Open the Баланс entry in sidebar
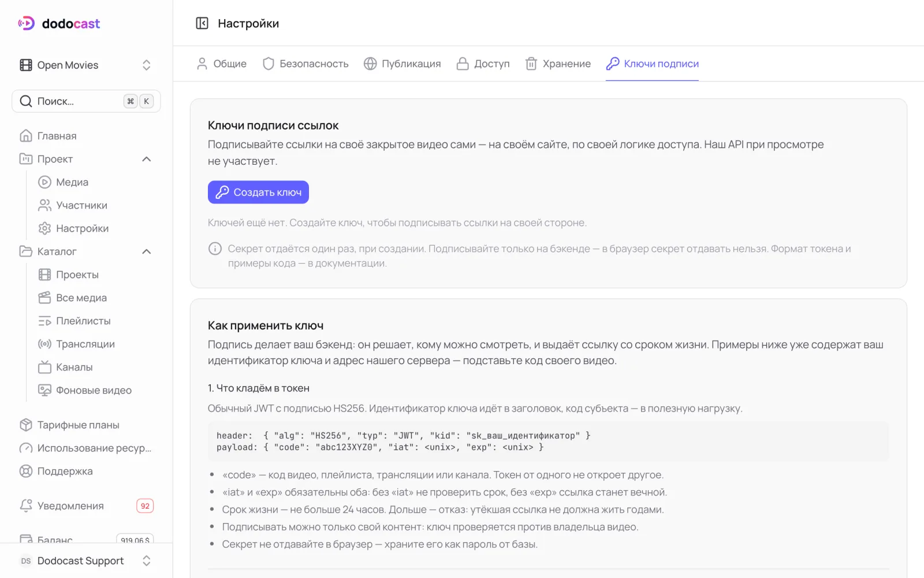 (x=87, y=538)
